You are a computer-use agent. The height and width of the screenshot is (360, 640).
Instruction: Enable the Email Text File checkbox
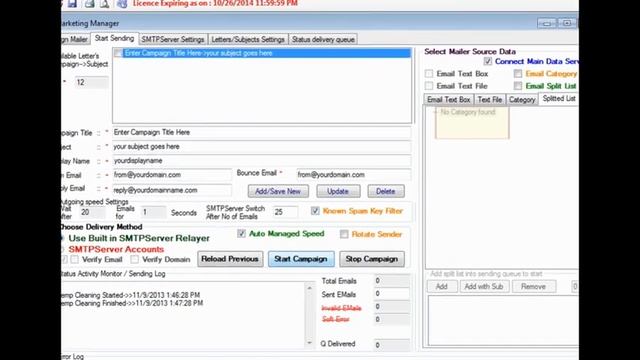click(x=429, y=86)
